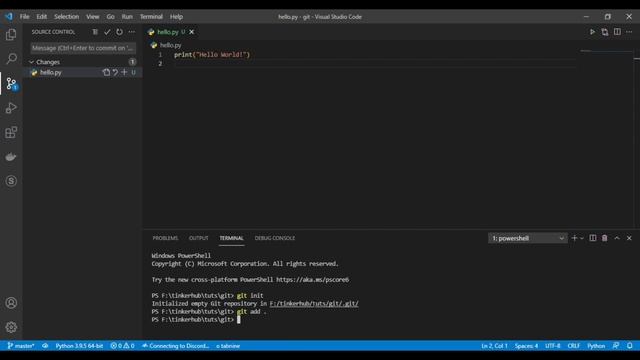Screen dimensions: 640x360
Task: Open the S-circle extension icon in activity bar
Action: click(11, 181)
